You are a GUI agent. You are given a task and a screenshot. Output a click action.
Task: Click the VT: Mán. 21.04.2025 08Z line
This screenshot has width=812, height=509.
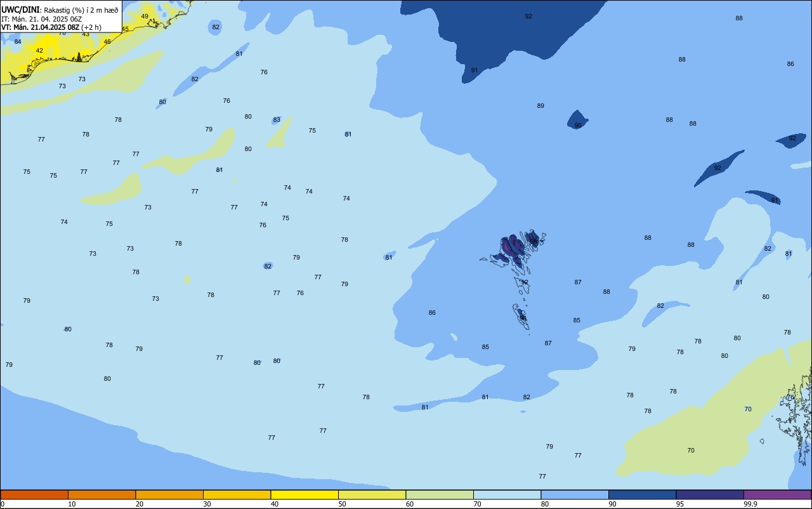pyautogui.click(x=39, y=27)
